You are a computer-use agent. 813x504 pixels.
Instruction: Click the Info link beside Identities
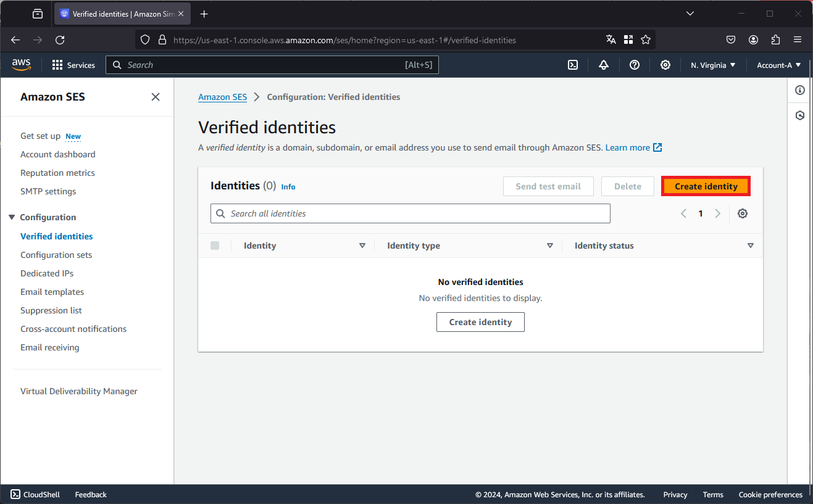288,186
